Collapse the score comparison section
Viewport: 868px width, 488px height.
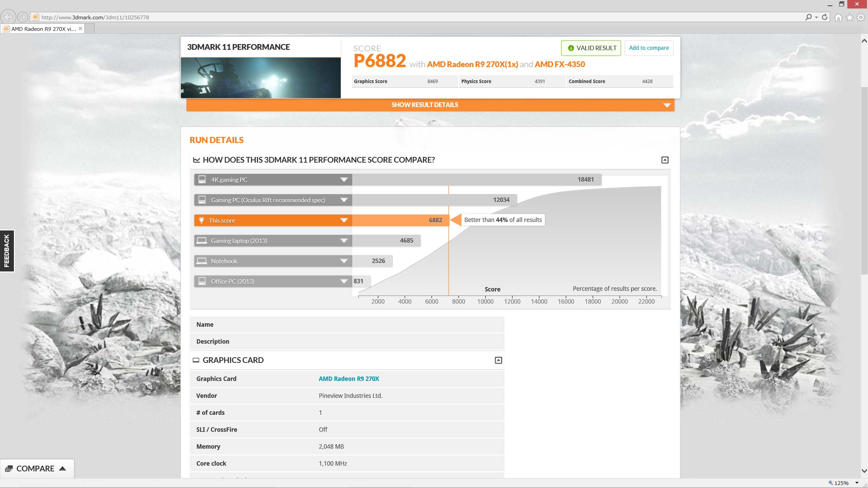(x=665, y=160)
